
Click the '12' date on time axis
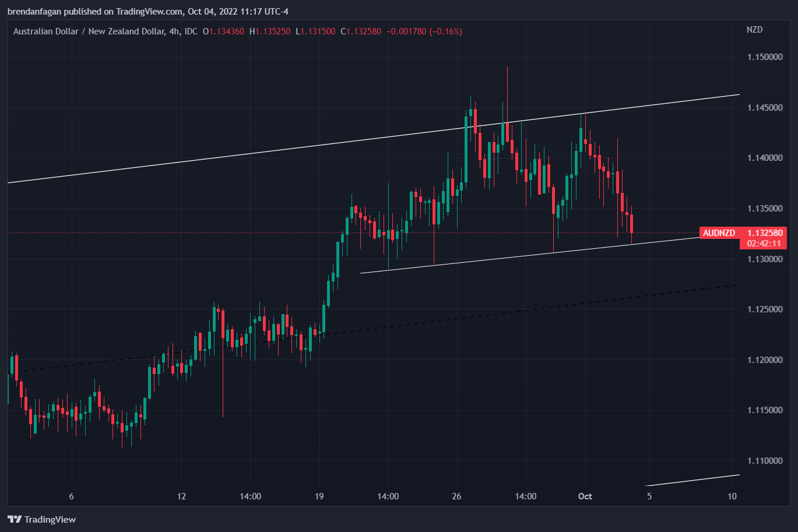pyautogui.click(x=181, y=496)
